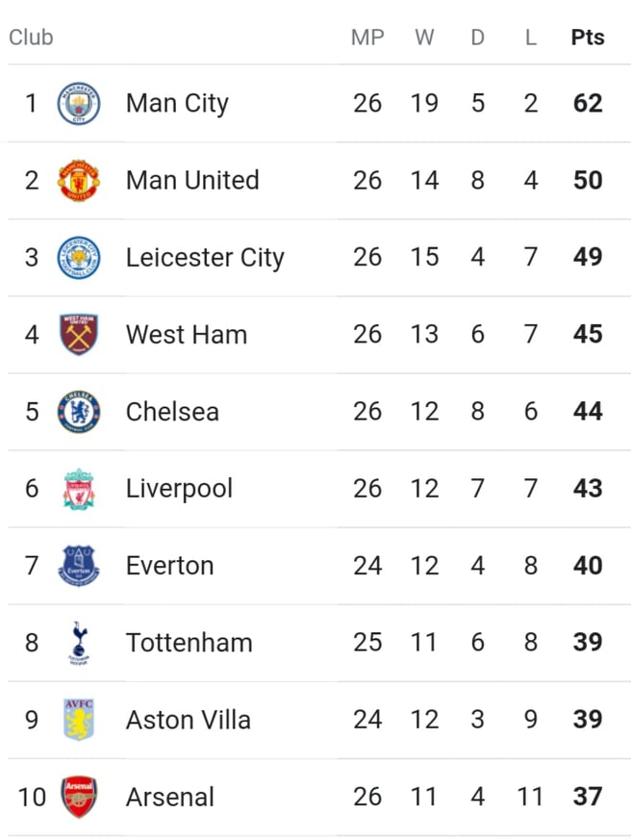The width and height of the screenshot is (631, 840).
Task: Click the Man United club crest
Action: 79,181
